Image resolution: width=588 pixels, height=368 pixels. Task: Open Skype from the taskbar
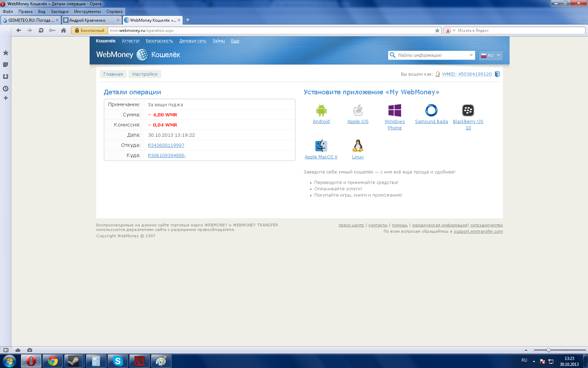pyautogui.click(x=118, y=361)
